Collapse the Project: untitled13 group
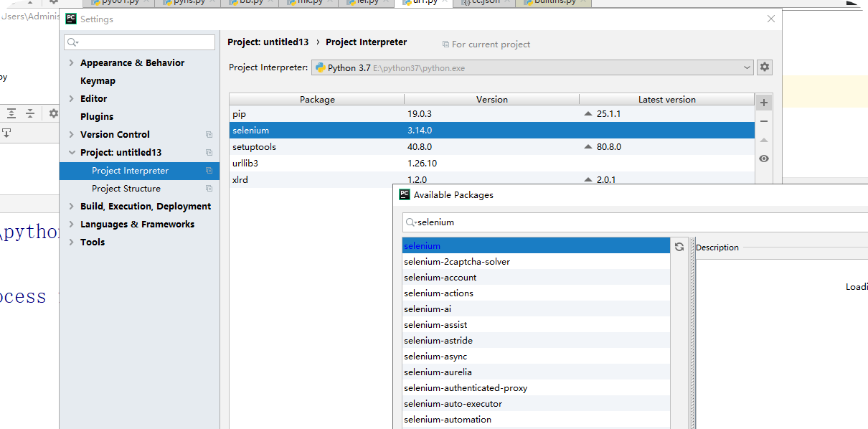This screenshot has width=868, height=429. (x=71, y=153)
